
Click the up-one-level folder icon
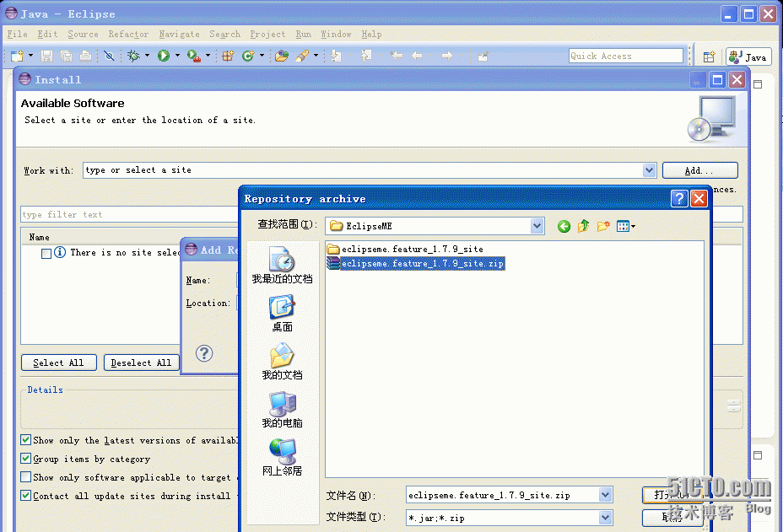583,227
